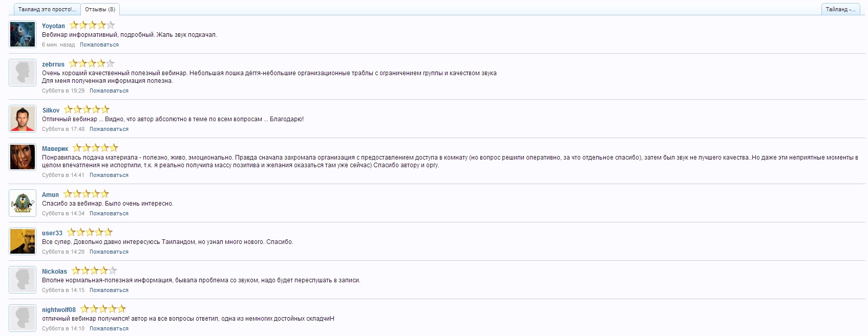Click Маверик's avatar image
Screen dimensions: 868x336
pos(23,157)
